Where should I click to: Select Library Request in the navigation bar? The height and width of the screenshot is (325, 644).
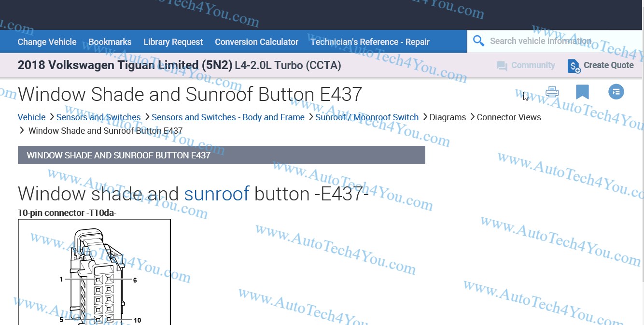pyautogui.click(x=173, y=42)
